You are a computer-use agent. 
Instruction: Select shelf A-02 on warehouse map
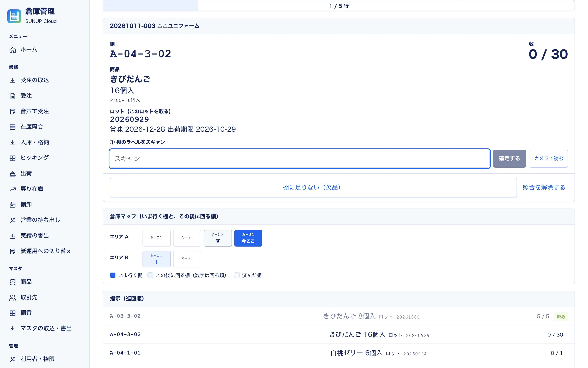point(187,238)
